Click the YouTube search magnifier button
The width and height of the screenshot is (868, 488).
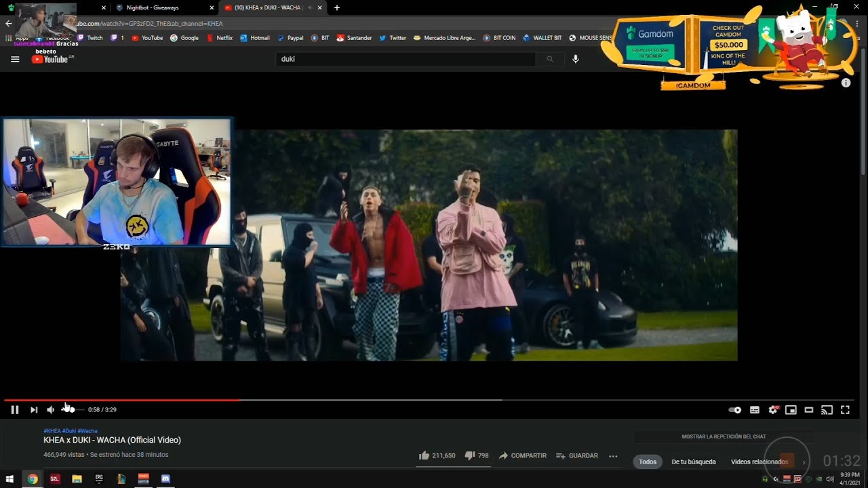pos(550,59)
